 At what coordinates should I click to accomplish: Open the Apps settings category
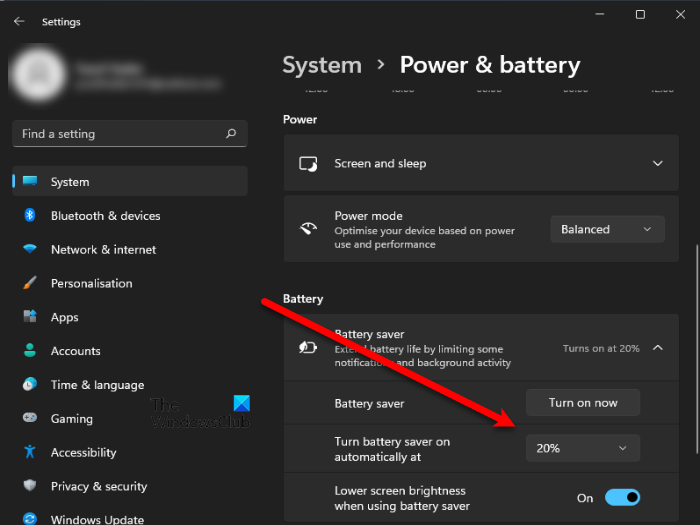65,317
